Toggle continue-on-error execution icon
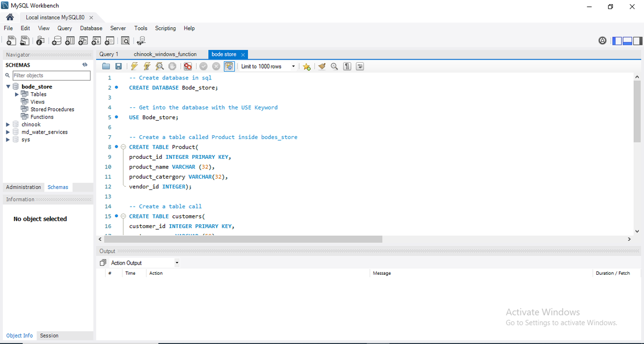Viewport: 644px width, 344px height. tap(187, 67)
